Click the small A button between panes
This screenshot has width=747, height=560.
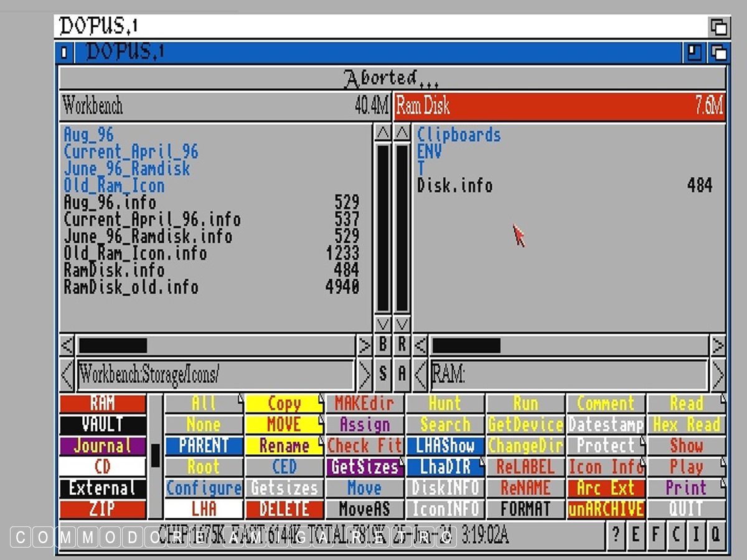(402, 375)
